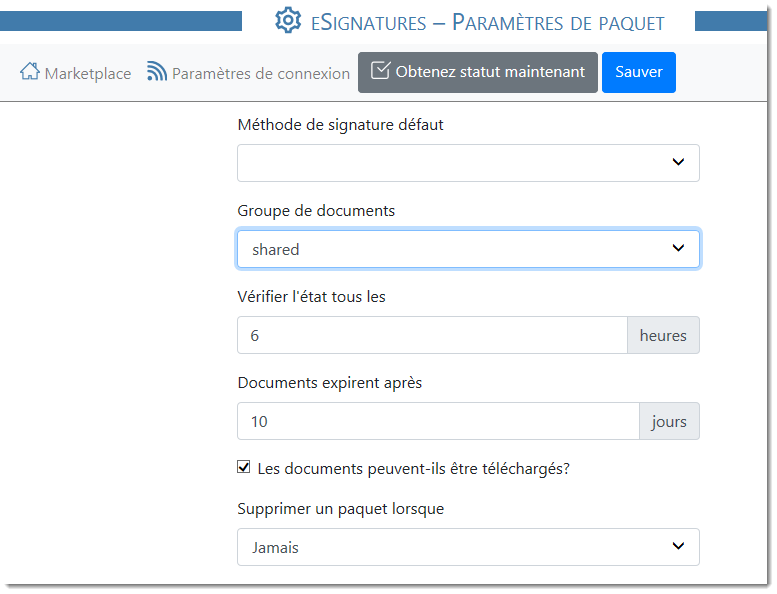Screen dimensions: 777x594
Task: Expand the Supprimer un paquet lorsque dropdown
Action: click(450, 547)
